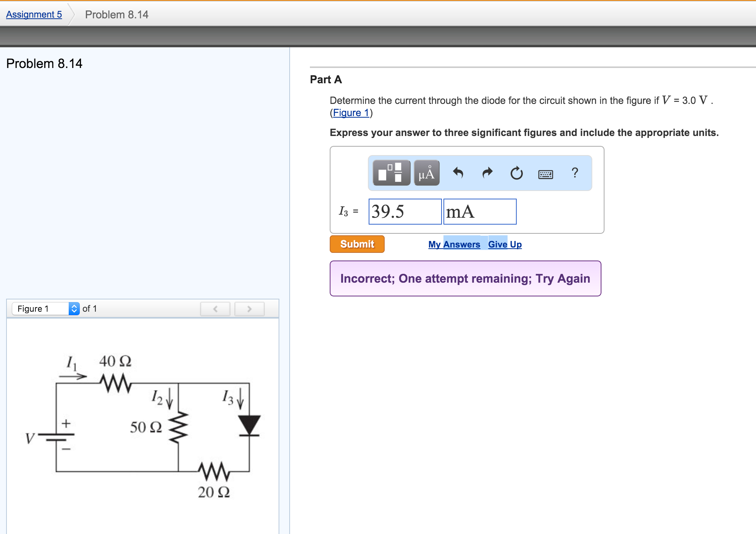Open keyboard shortcuts with the keyboard icon
Image resolution: width=756 pixels, height=534 pixels.
(545, 173)
